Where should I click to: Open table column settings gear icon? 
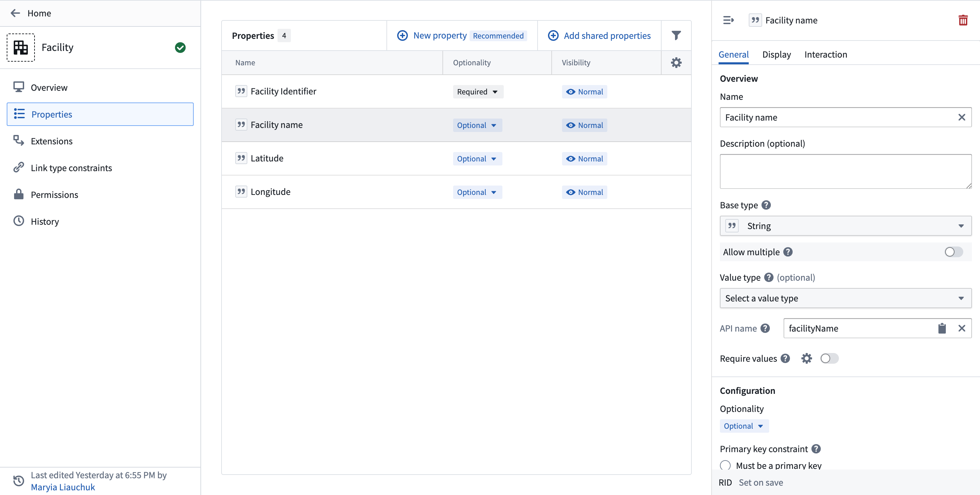click(x=676, y=63)
